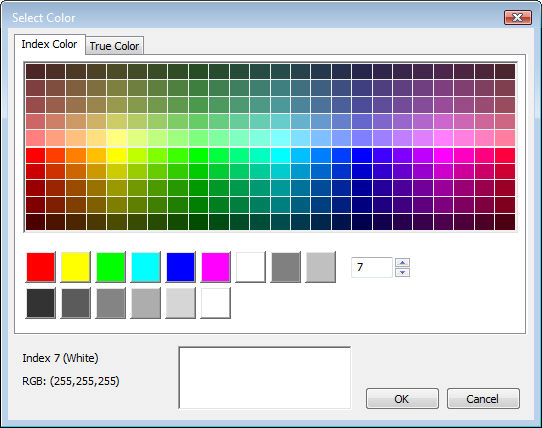This screenshot has height=428, width=542.
Task: Increase the color index with up arrow
Action: (402, 263)
